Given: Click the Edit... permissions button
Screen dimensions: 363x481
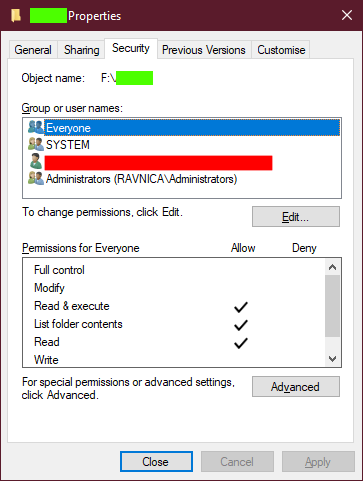Looking at the screenshot, I should click(x=296, y=217).
